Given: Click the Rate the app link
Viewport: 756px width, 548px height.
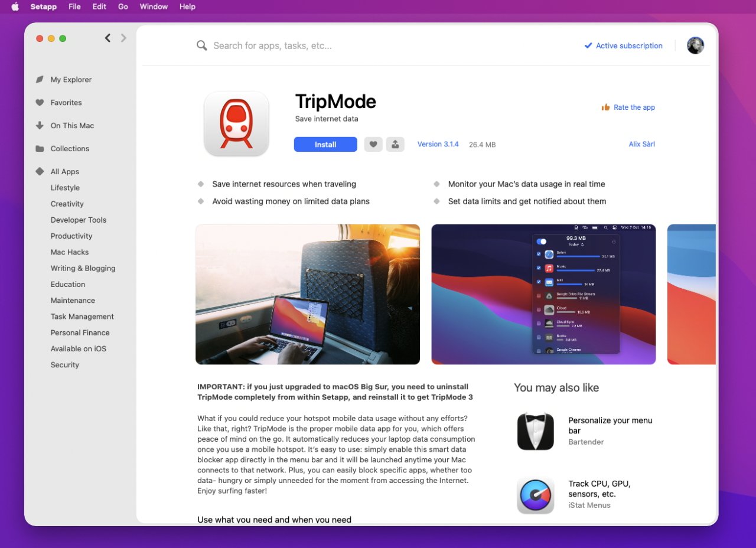Looking at the screenshot, I should coord(634,107).
